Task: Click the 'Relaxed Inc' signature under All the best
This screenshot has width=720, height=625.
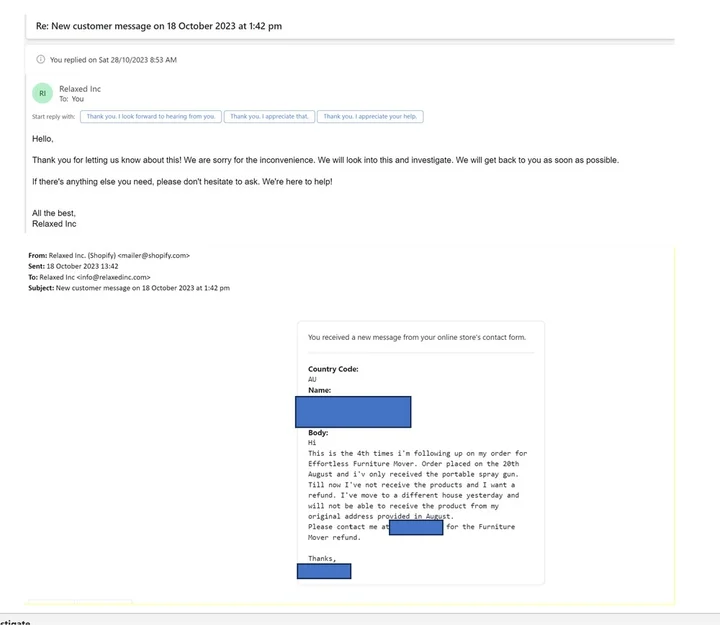Action: tap(54, 224)
